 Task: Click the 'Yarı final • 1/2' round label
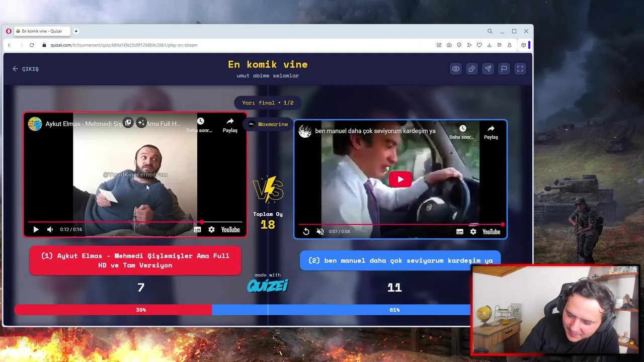268,103
